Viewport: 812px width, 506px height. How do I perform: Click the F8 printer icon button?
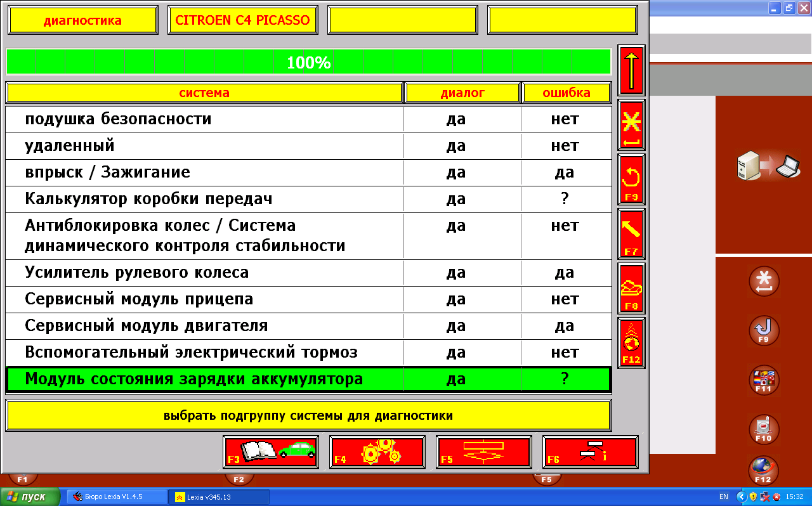click(x=631, y=289)
